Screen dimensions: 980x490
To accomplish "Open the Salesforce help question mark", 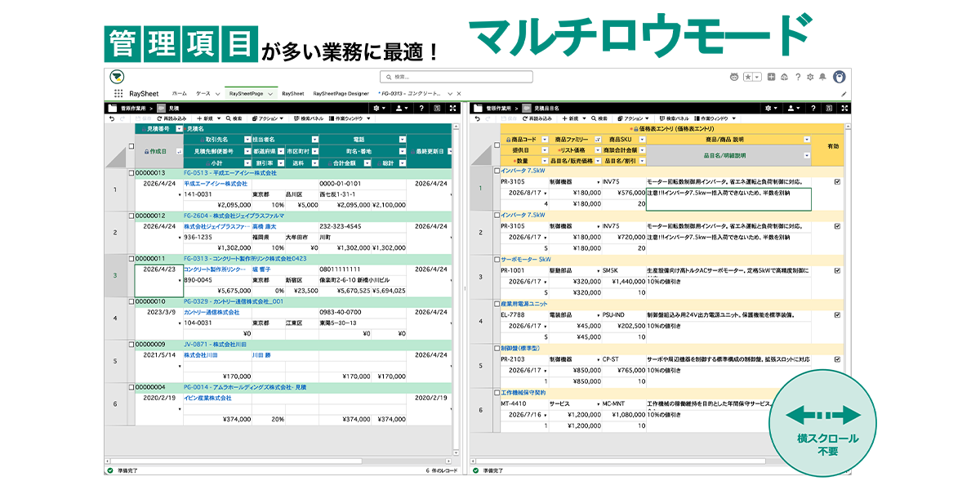I will (x=798, y=77).
